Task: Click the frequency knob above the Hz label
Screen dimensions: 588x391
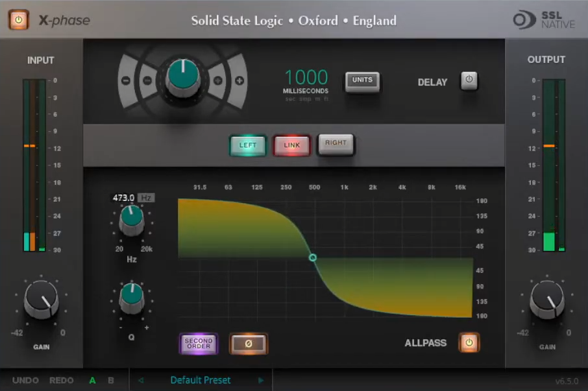Action: tap(132, 219)
